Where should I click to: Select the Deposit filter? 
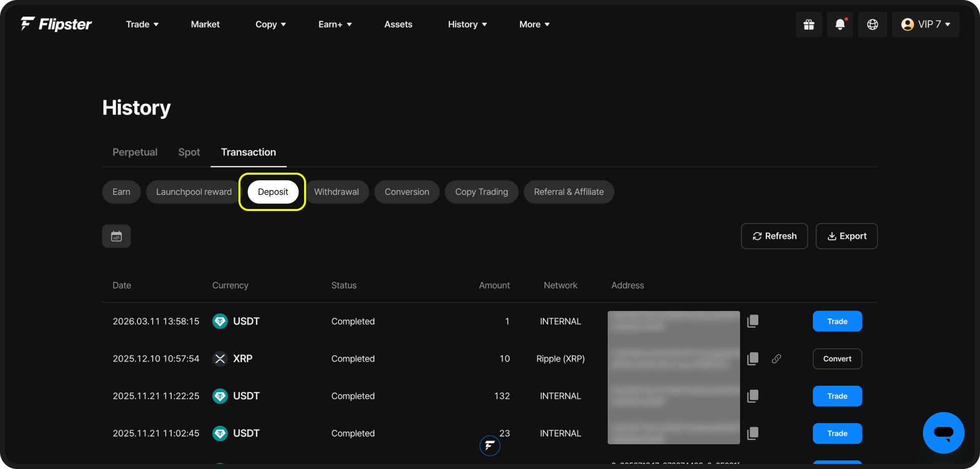pos(273,192)
